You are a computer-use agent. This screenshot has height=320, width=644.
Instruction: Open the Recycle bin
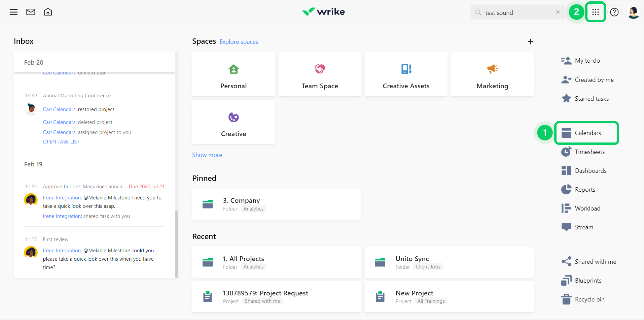(x=589, y=299)
